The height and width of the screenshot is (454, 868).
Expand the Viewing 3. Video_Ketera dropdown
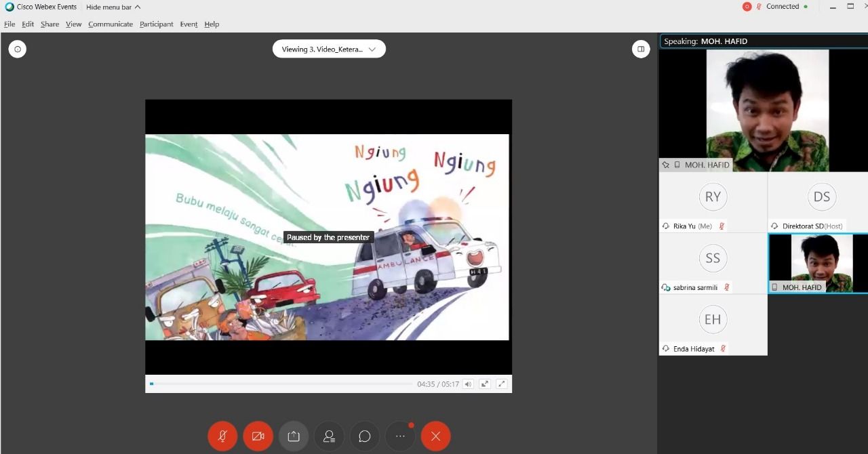(x=329, y=49)
